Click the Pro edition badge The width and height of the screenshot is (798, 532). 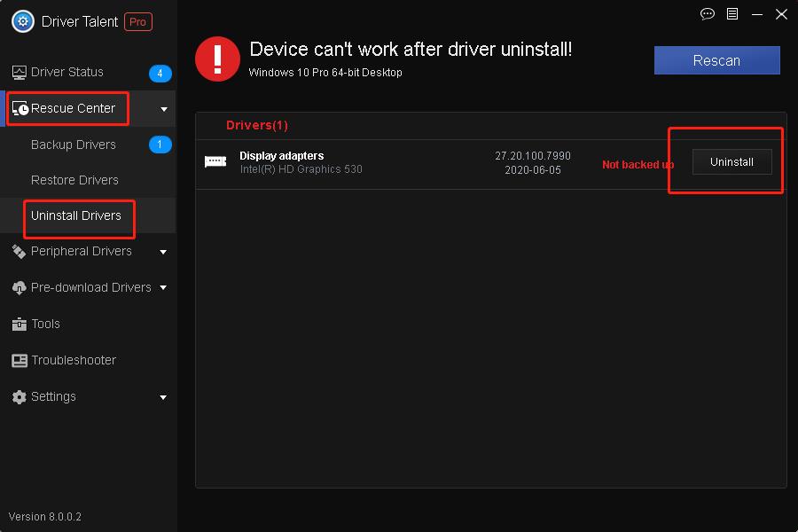pos(138,22)
